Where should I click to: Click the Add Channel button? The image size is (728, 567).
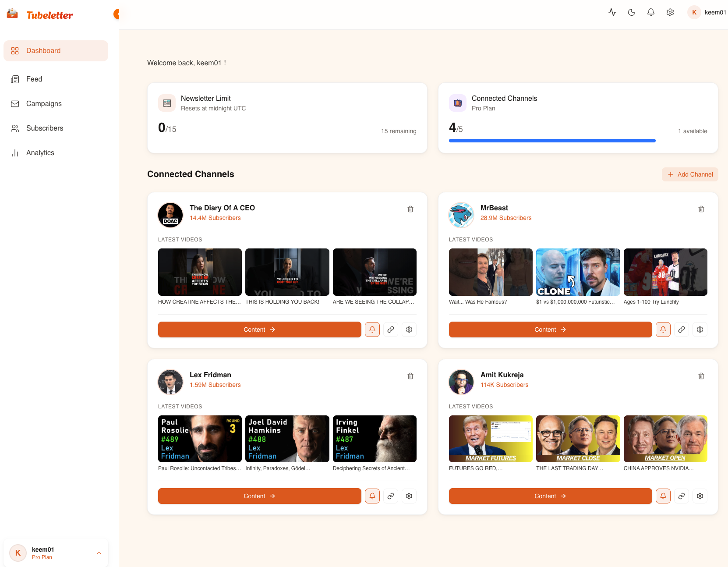pyautogui.click(x=690, y=174)
